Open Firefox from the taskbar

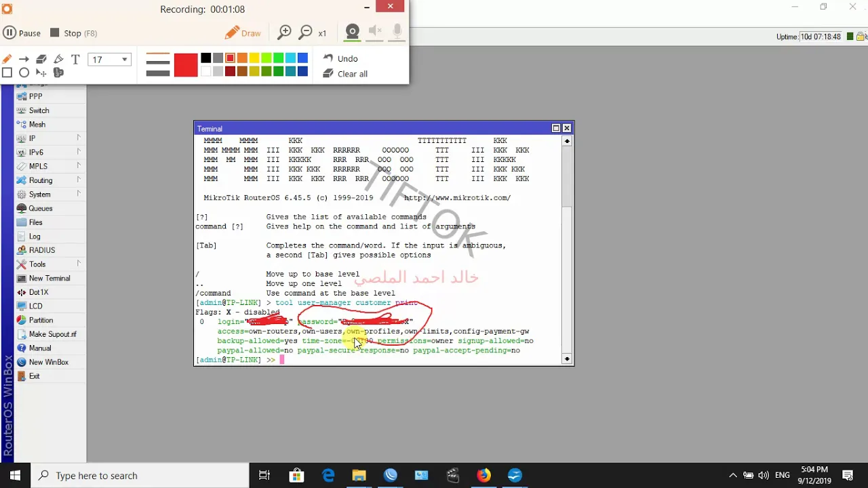click(484, 476)
